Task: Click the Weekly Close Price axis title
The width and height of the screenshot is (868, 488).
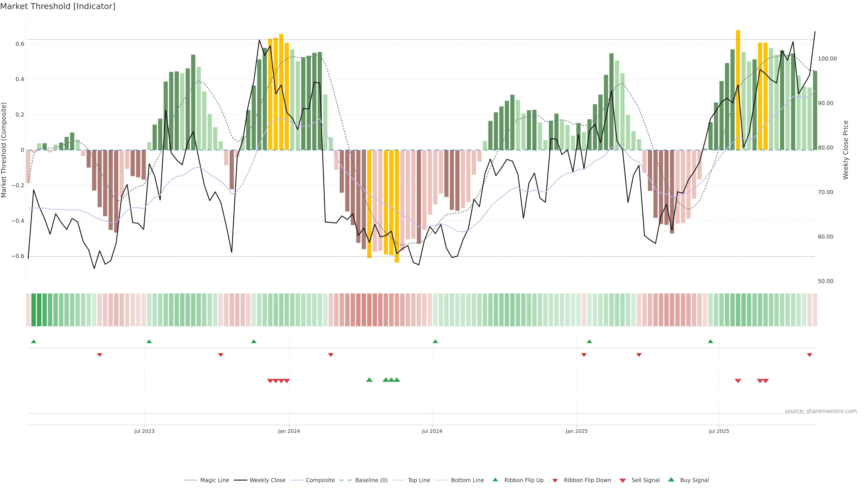Action: pos(846,150)
